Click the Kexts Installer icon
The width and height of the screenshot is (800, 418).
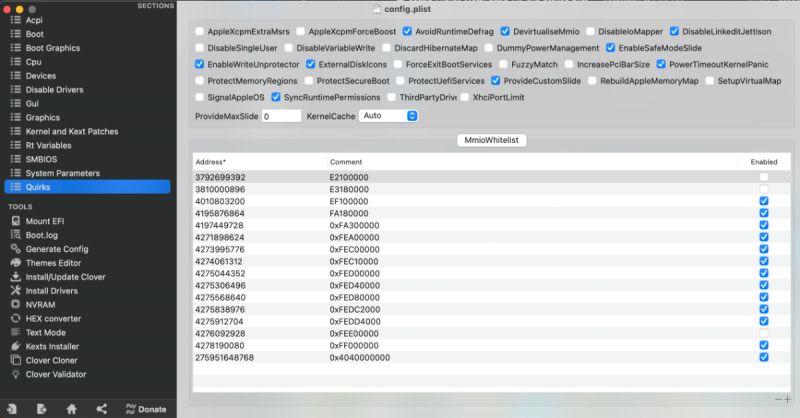click(16, 346)
